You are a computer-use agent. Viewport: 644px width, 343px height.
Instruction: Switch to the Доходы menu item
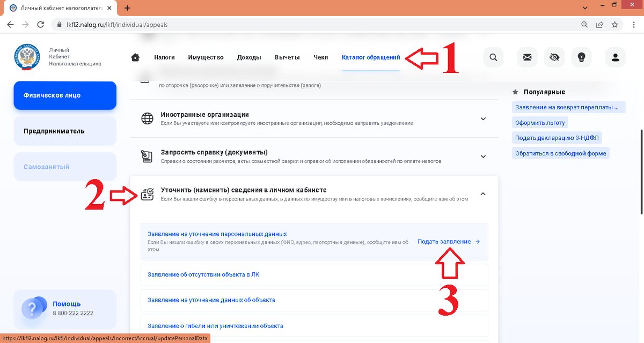pos(249,57)
